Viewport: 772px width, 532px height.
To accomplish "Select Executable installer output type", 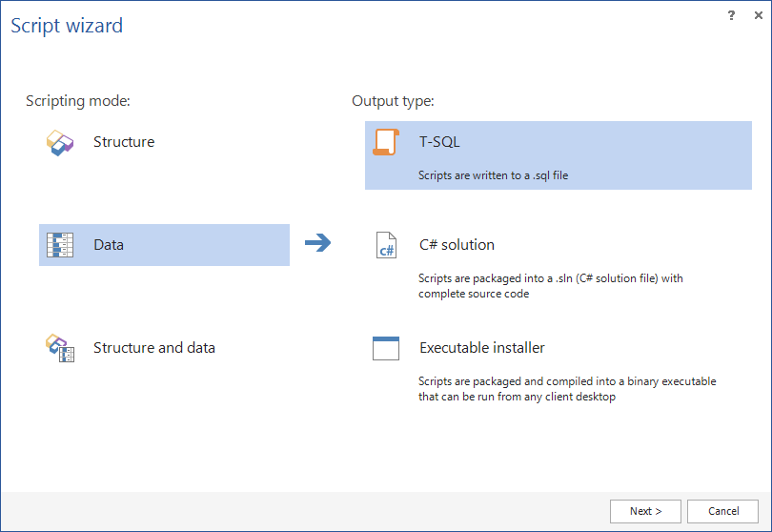I will coord(482,348).
